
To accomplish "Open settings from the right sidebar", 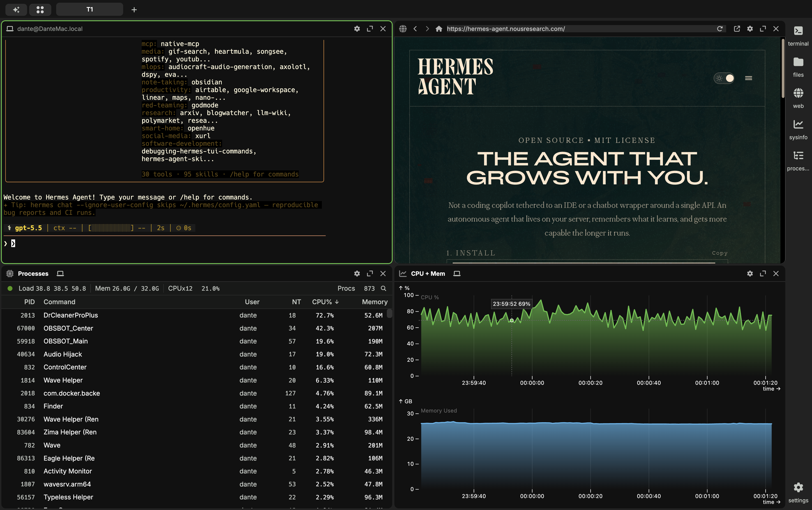I will (x=798, y=492).
